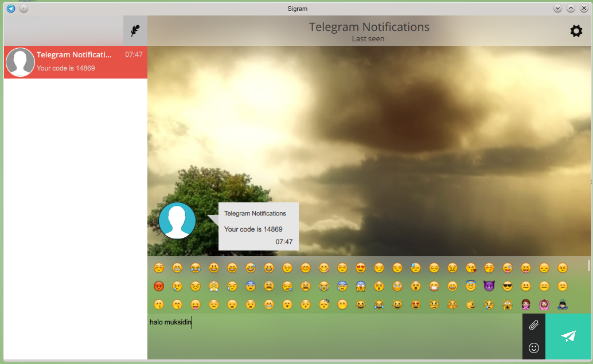593x364 pixels.
Task: Click the 07:47 time in chat list
Action: (134, 54)
